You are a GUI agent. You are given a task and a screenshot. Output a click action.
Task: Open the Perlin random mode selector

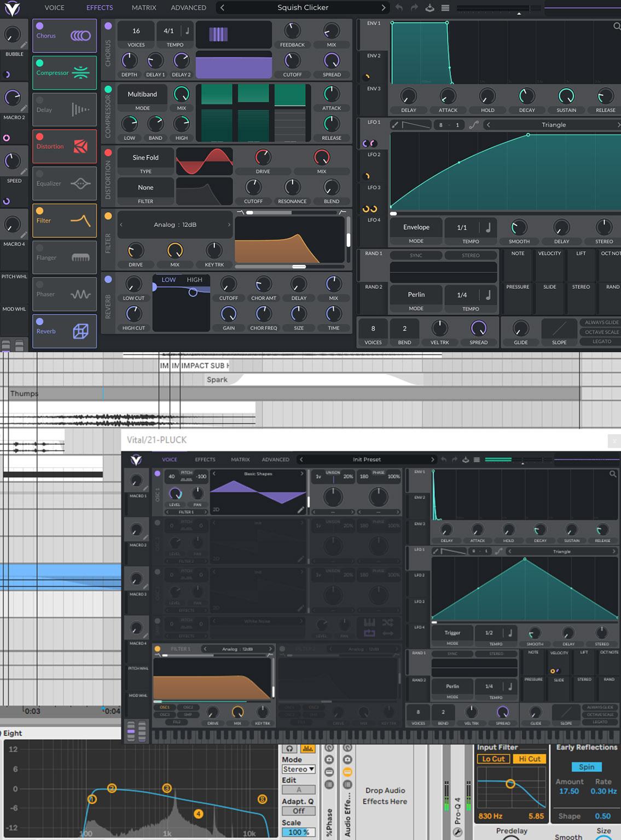[416, 294]
